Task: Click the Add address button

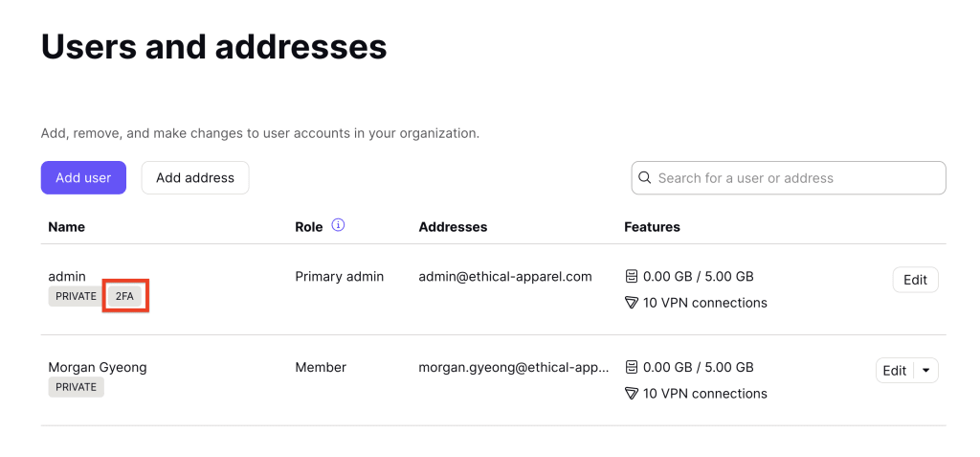Action: click(195, 178)
